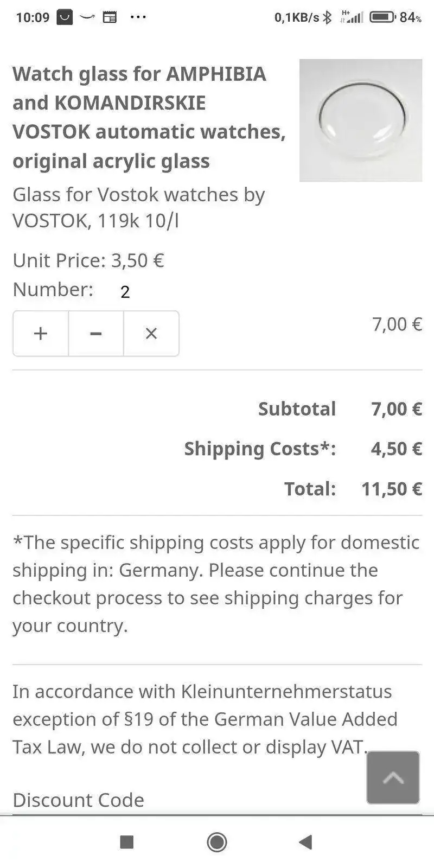Remove item with the X button
434x868 pixels.
click(151, 333)
